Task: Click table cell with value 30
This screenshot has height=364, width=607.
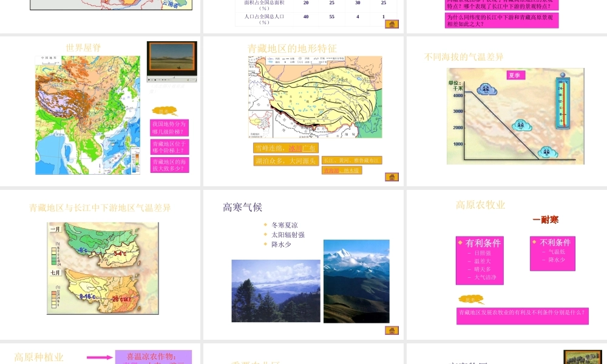Action: 358,2
